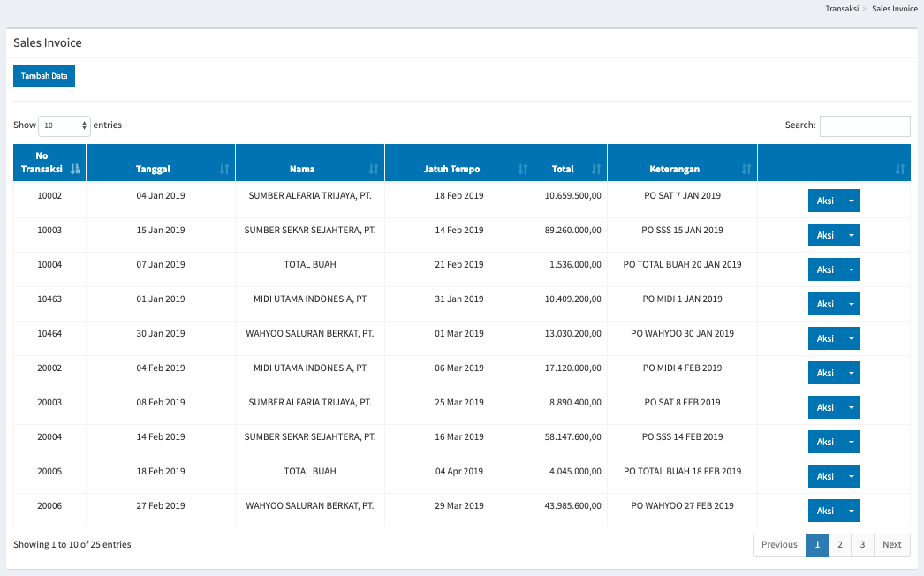Click TOTAL BUAH name in row 10004

[x=310, y=265]
